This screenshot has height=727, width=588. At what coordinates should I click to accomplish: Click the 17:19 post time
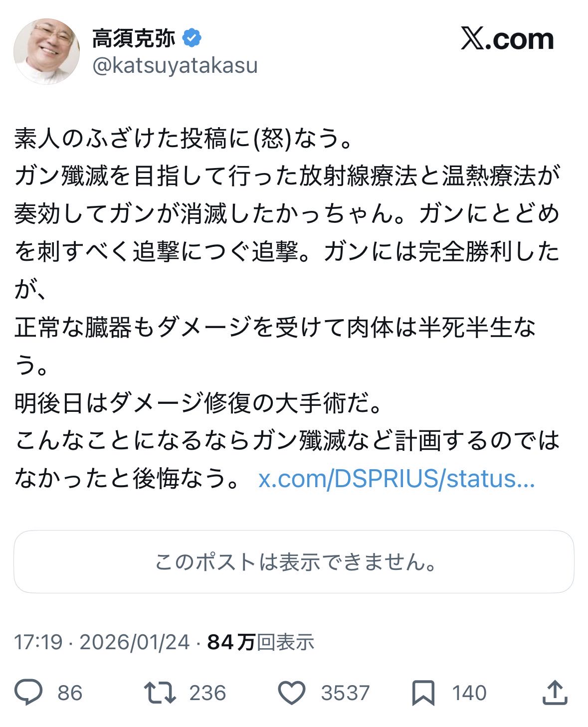point(38,642)
